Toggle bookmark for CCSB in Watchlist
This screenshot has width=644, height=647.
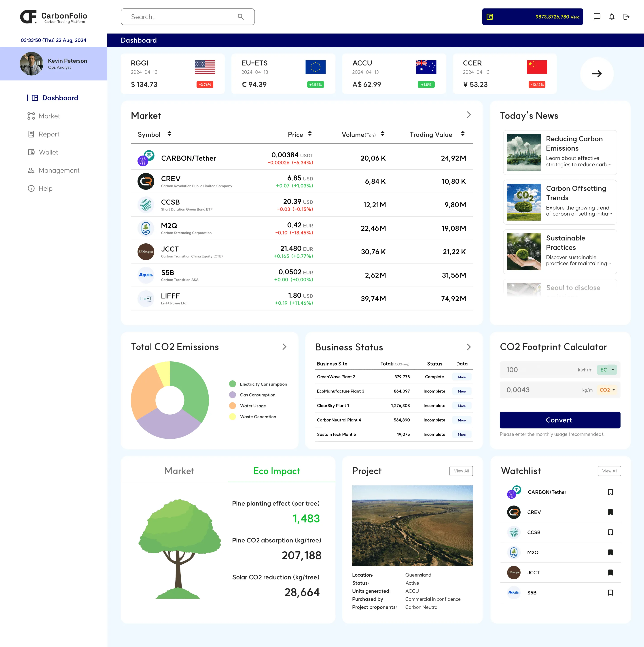coord(610,532)
